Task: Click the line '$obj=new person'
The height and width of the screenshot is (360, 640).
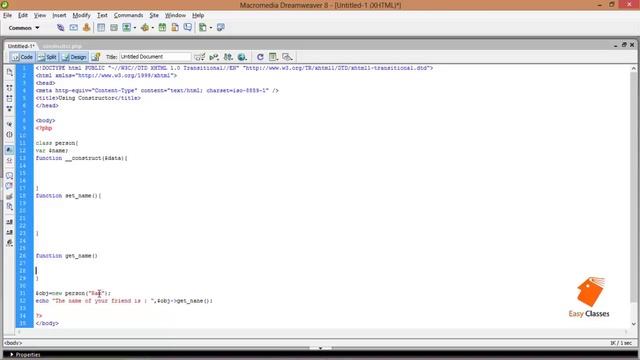Action: click(73, 293)
